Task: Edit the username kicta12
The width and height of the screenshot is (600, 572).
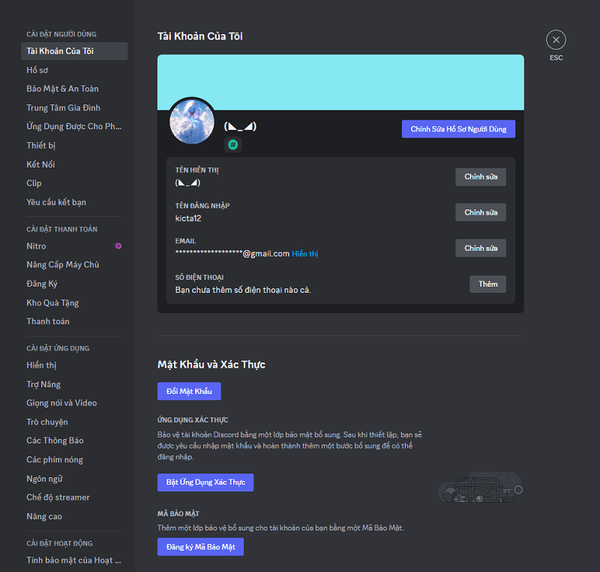Action: pos(480,212)
